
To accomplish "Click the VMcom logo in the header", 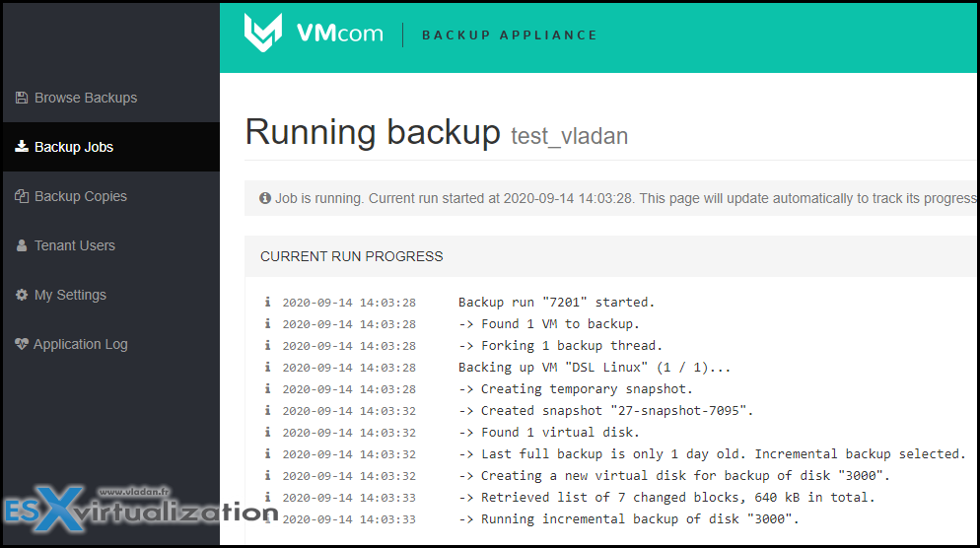I will tap(314, 33).
